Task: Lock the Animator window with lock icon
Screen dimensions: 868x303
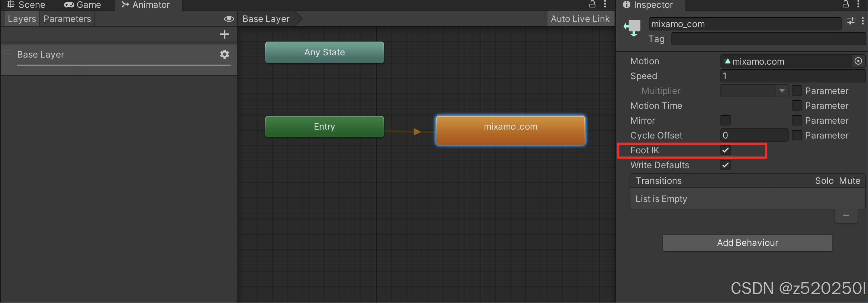Action: tap(592, 4)
